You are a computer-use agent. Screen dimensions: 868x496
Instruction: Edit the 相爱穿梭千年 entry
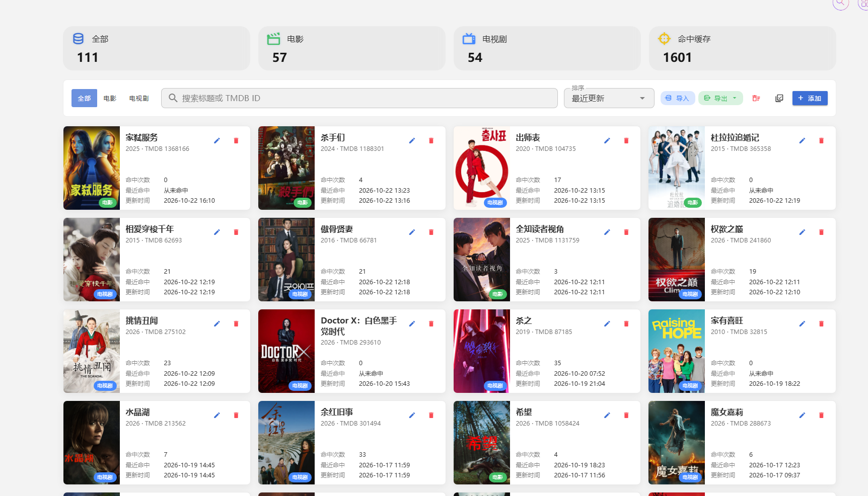(217, 232)
